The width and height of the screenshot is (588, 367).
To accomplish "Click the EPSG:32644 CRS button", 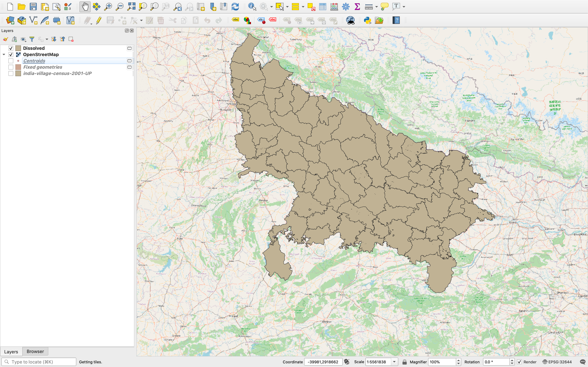I will pos(557,362).
